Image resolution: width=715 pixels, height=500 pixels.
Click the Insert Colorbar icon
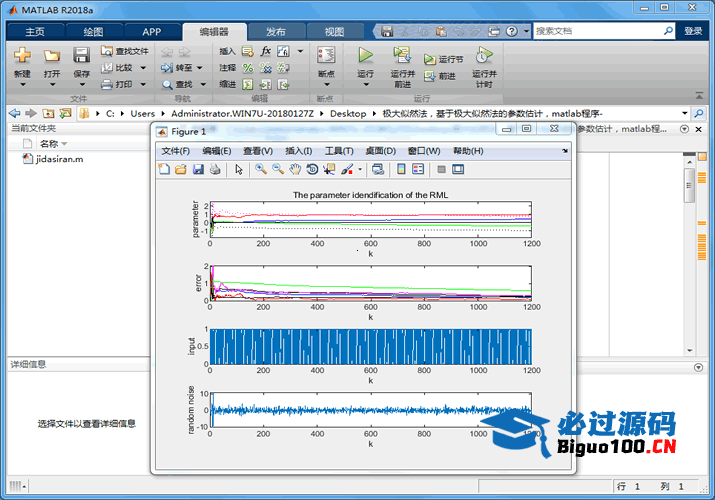(401, 170)
